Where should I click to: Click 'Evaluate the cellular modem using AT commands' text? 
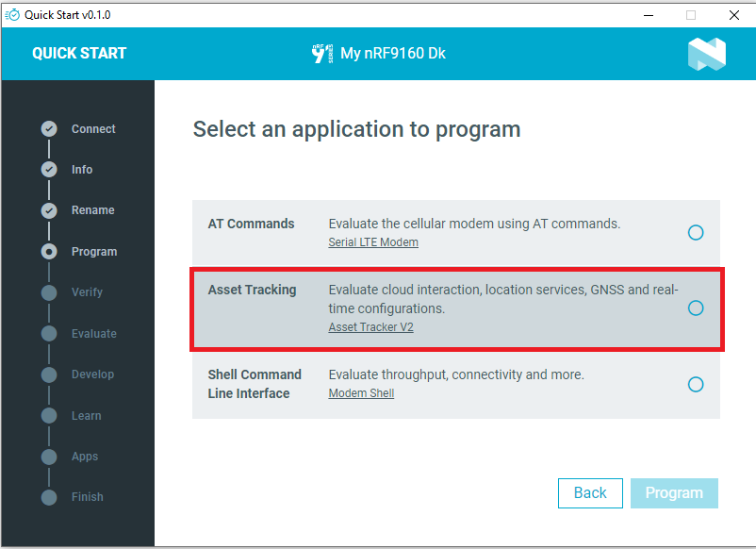474,224
